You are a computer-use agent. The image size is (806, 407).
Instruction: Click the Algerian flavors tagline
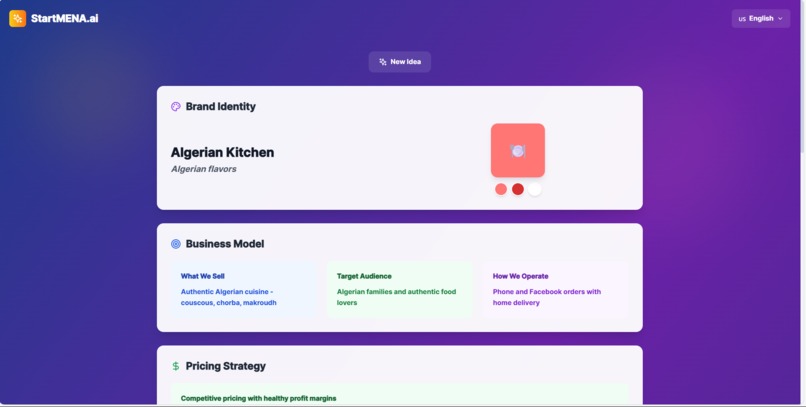[x=204, y=169]
